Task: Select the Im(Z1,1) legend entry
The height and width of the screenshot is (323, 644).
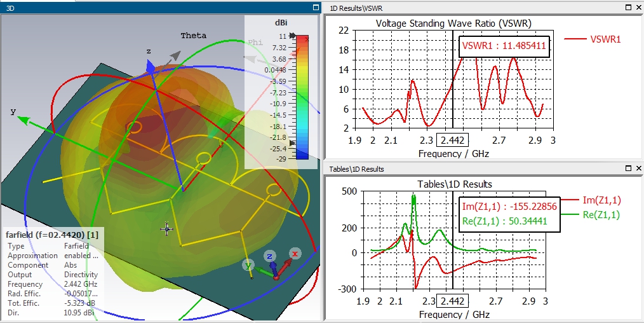Action: point(590,200)
